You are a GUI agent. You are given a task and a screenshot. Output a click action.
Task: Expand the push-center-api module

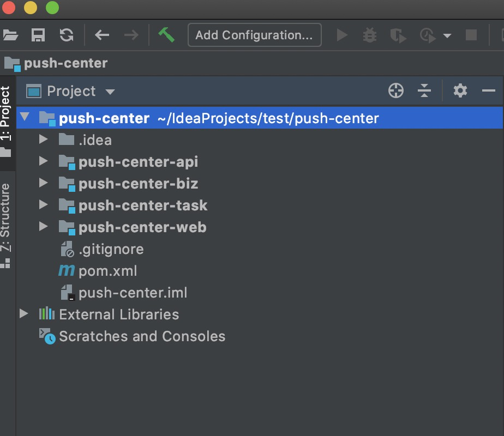(x=44, y=162)
